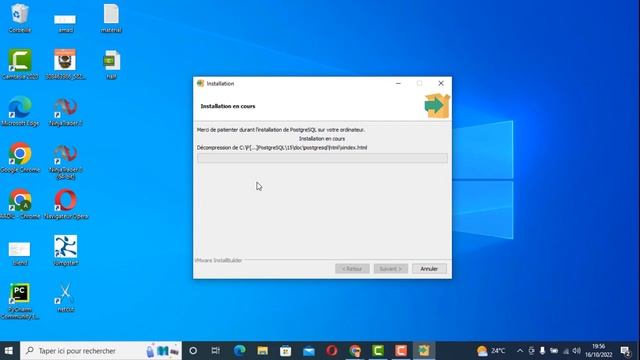Viewport: 640px width, 360px height.
Task: Open Opera from the taskbar
Action: 331,351
